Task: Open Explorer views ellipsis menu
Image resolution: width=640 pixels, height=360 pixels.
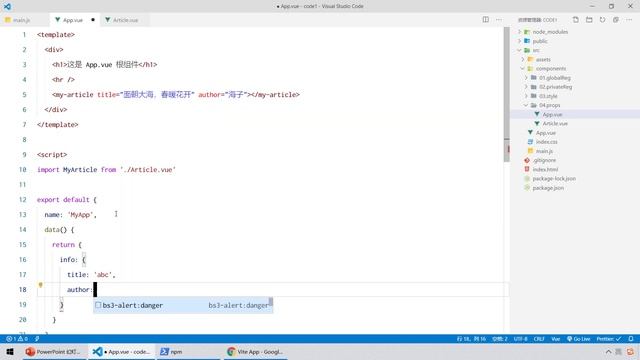Action: [x=629, y=20]
